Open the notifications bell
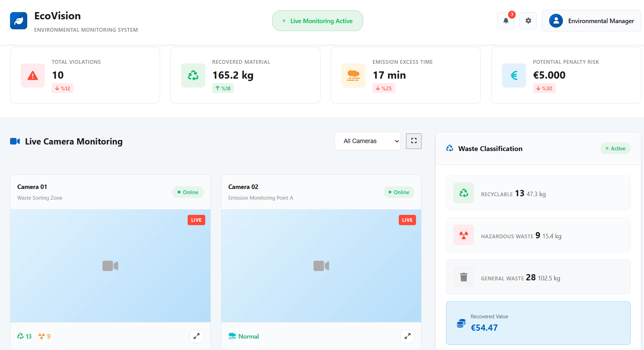 [506, 21]
